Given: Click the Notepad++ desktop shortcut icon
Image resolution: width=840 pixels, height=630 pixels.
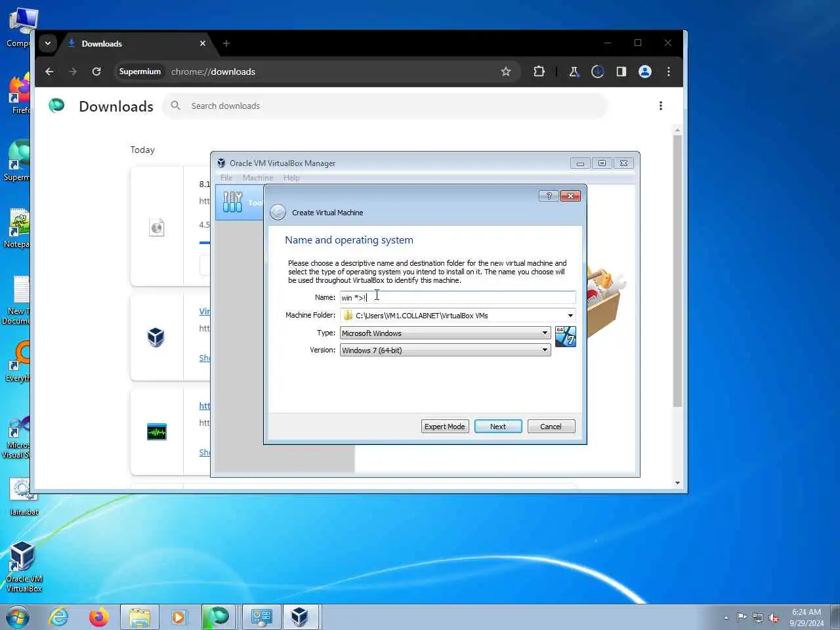Looking at the screenshot, I should 18,229.
